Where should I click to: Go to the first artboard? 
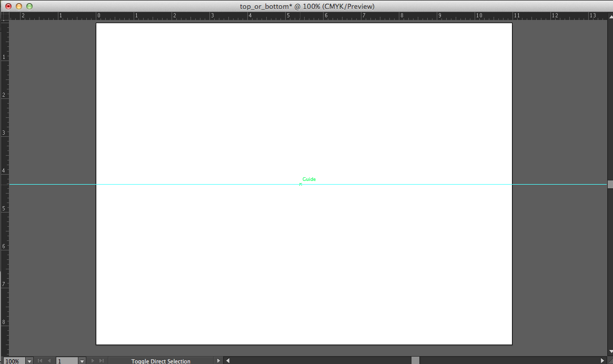point(40,361)
